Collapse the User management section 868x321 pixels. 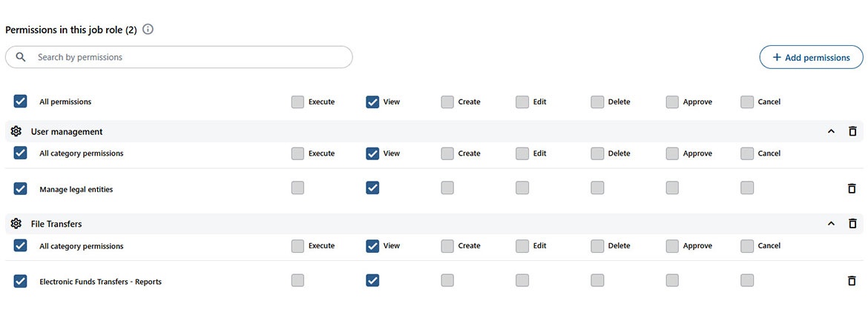coord(831,131)
